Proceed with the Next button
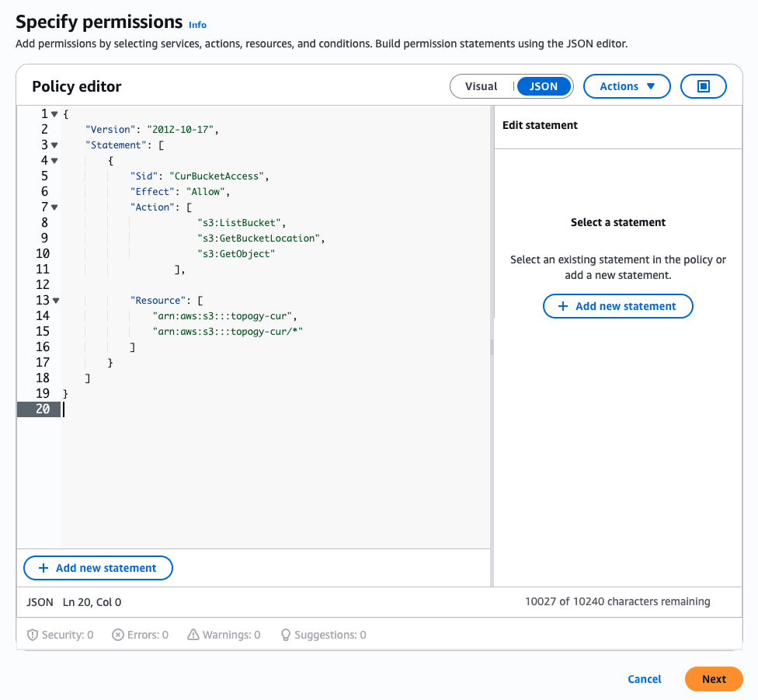Screen dimensions: 758x700 714,679
